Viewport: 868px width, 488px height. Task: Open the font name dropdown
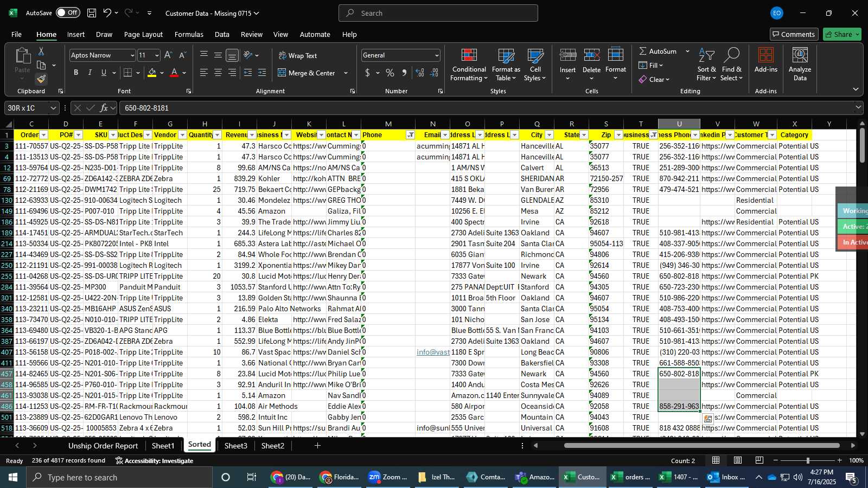click(132, 55)
